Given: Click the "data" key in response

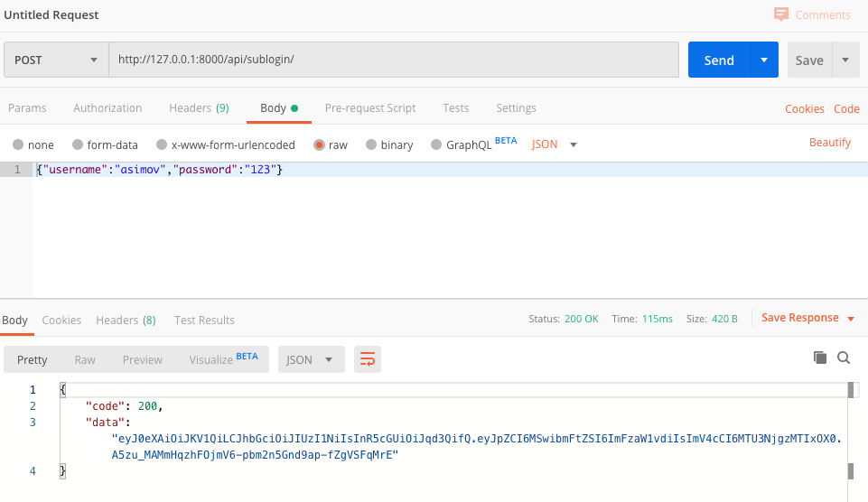Looking at the screenshot, I should 105,423.
